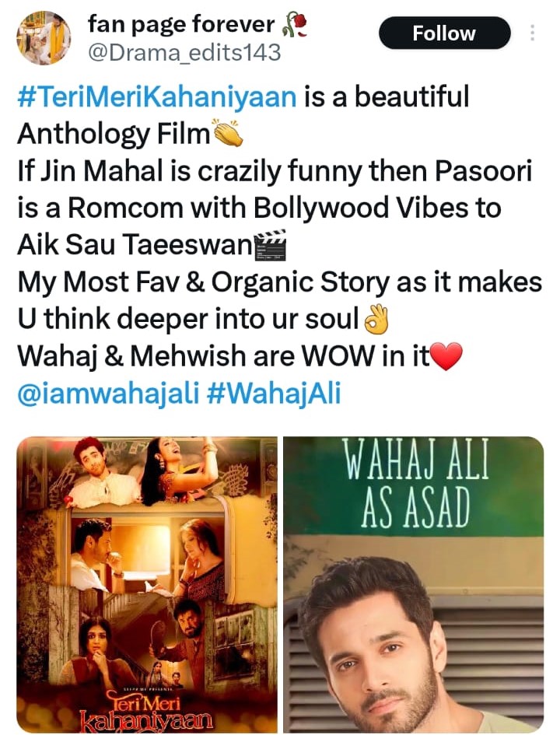Open the Teri Meri Kahaniyaan poster image

coord(147,584)
